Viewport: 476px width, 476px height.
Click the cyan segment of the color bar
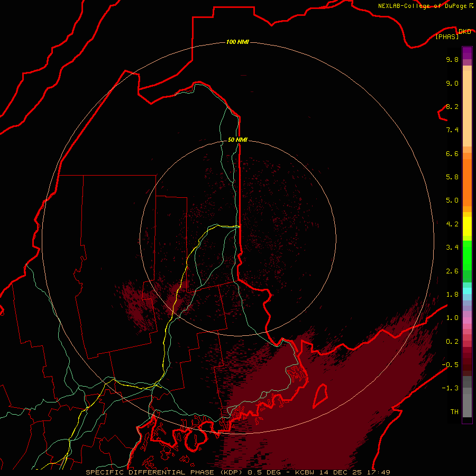(x=467, y=290)
